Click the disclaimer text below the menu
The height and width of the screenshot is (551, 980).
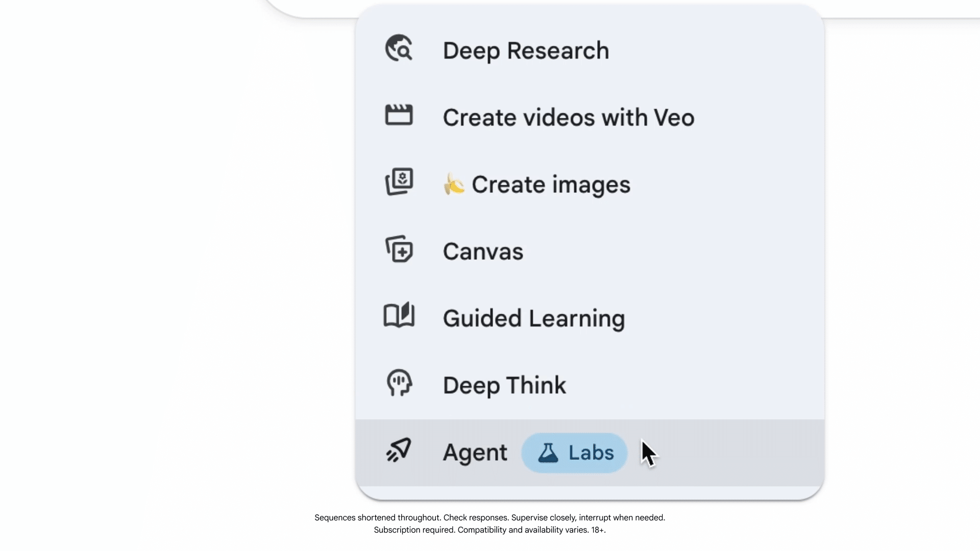pos(489,523)
